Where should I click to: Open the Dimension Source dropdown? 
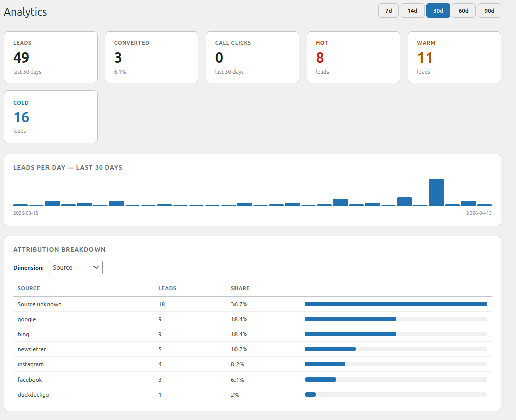pos(75,267)
